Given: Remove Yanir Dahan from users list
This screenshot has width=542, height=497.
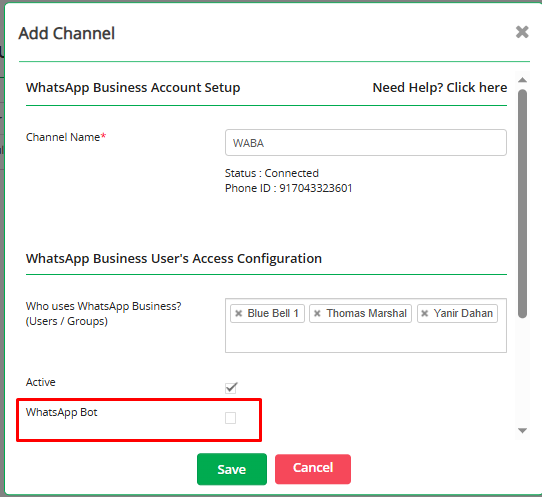Looking at the screenshot, I should coord(425,313).
